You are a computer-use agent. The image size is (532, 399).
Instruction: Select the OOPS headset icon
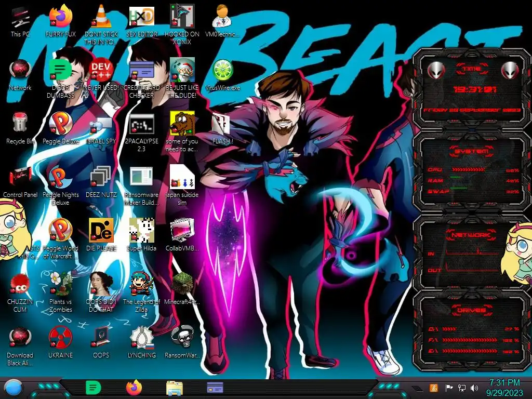coord(101,337)
